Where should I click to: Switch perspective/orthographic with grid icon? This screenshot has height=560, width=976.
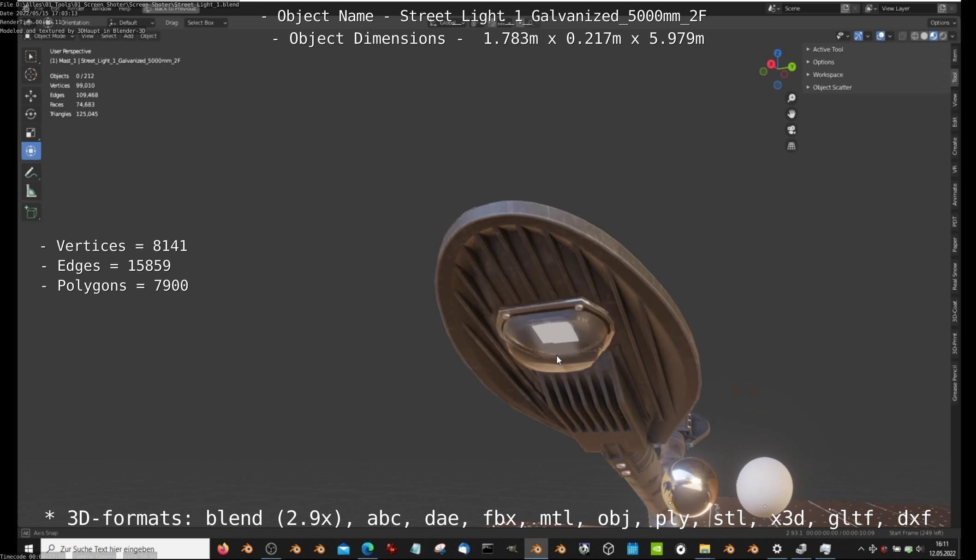pyautogui.click(x=792, y=146)
